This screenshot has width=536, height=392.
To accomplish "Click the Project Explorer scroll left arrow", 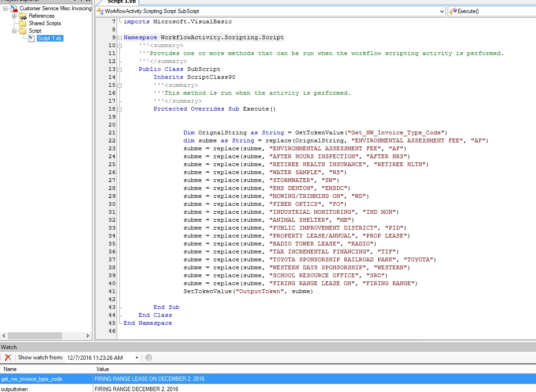I will 4,336.
